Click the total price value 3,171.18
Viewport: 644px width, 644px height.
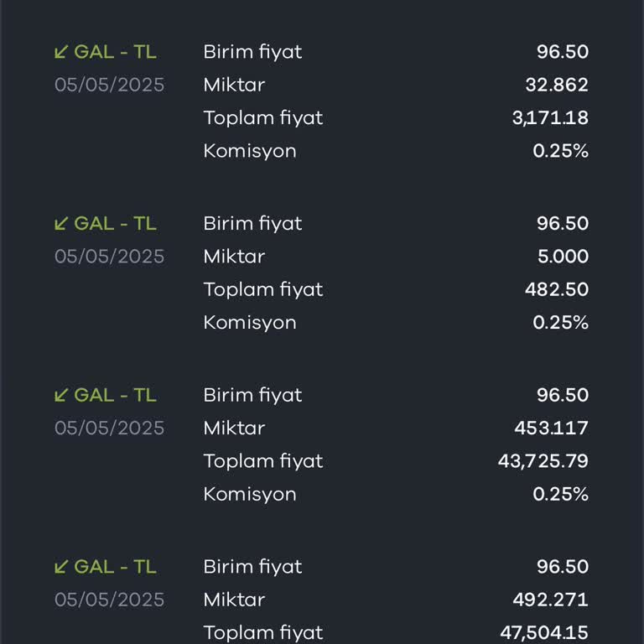pos(550,118)
